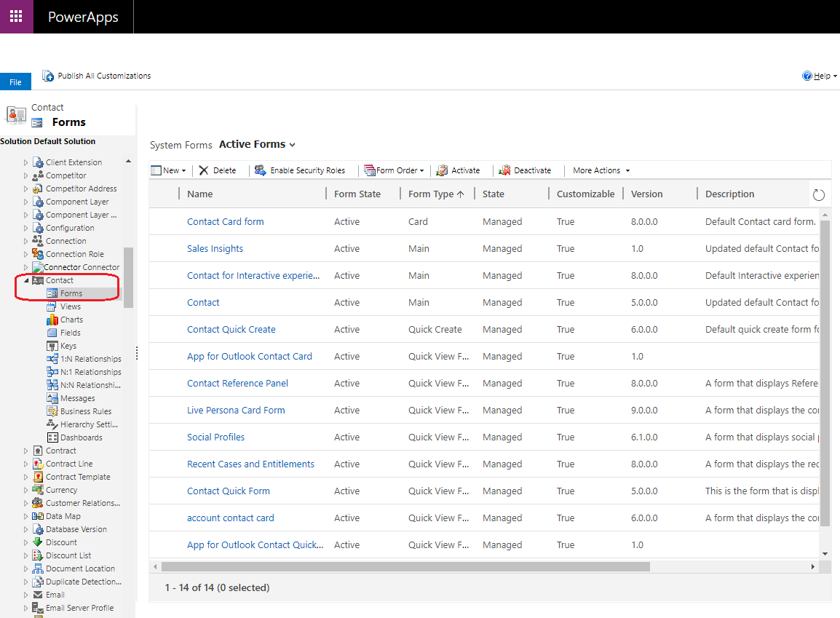Click the horizontal scrollbar thumb
Screen dimensions: 840x618
click(x=405, y=566)
